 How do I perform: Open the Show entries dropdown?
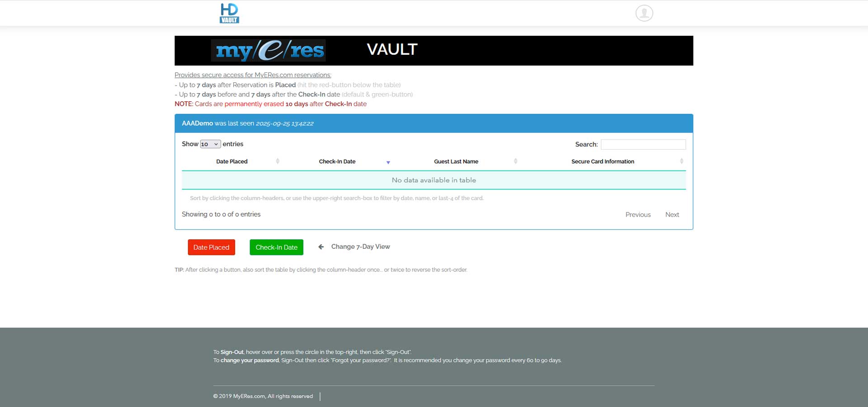[210, 144]
